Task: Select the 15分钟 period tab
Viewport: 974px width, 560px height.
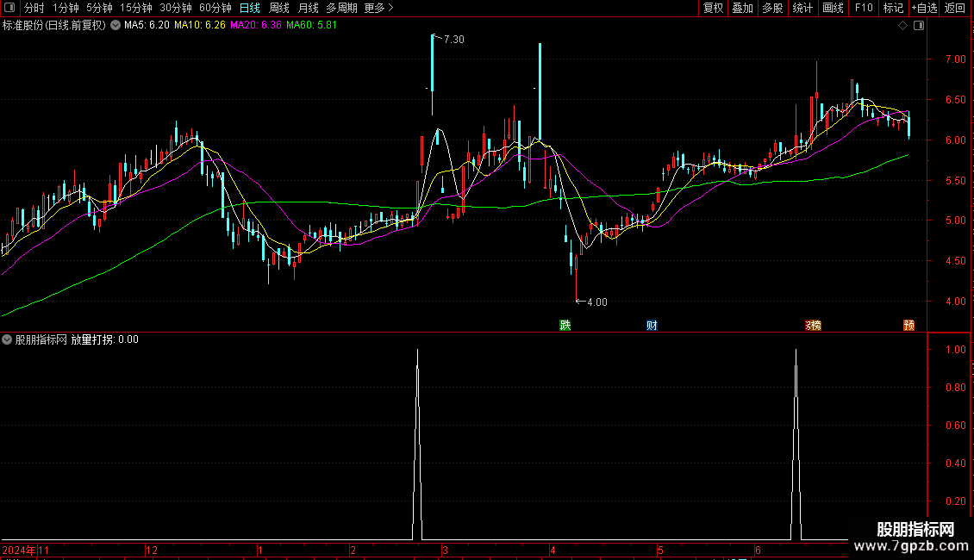Action: (x=135, y=8)
